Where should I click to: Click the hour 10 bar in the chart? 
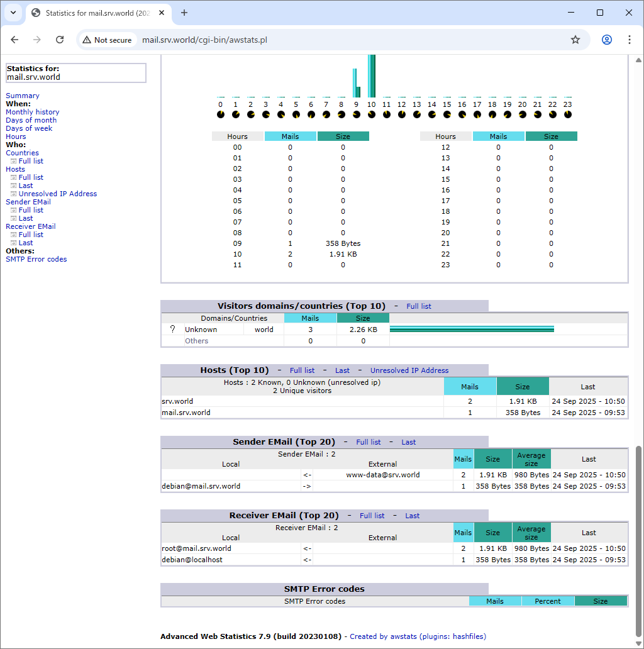pos(371,76)
